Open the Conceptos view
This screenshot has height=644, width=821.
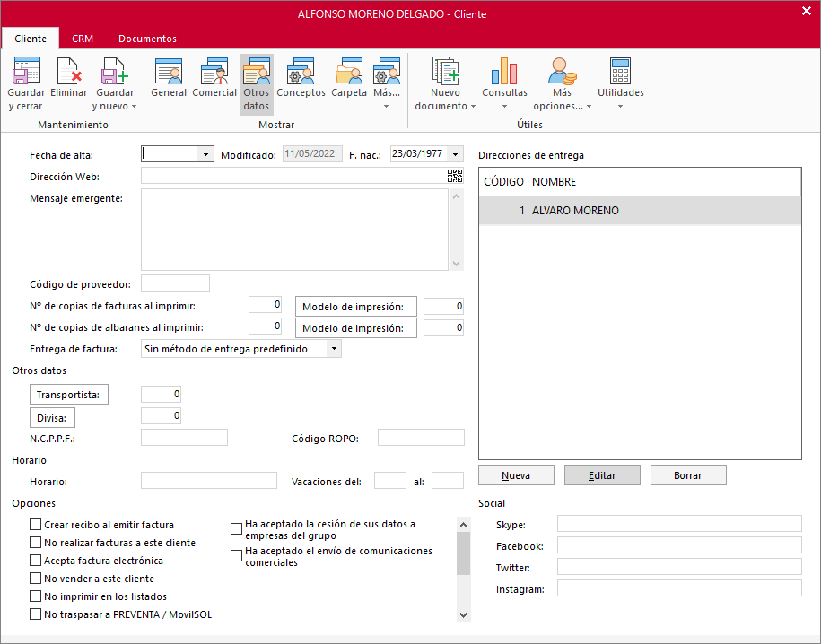301,71
